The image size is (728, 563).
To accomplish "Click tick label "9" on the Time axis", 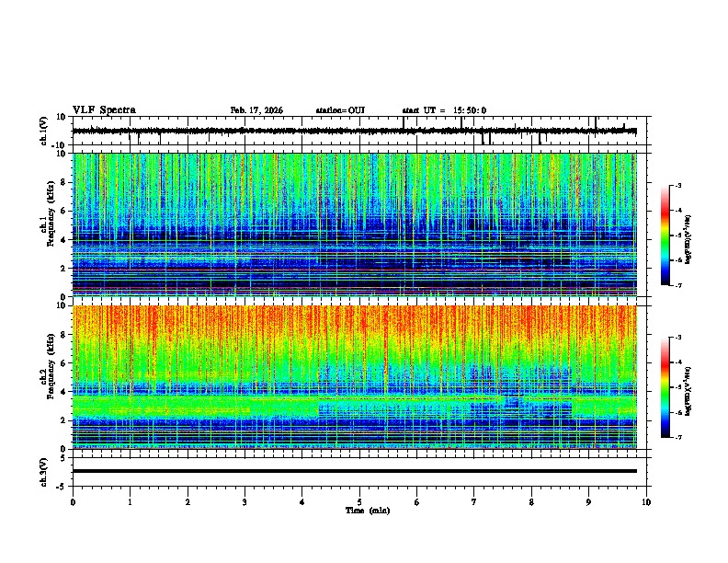I will click(588, 502).
